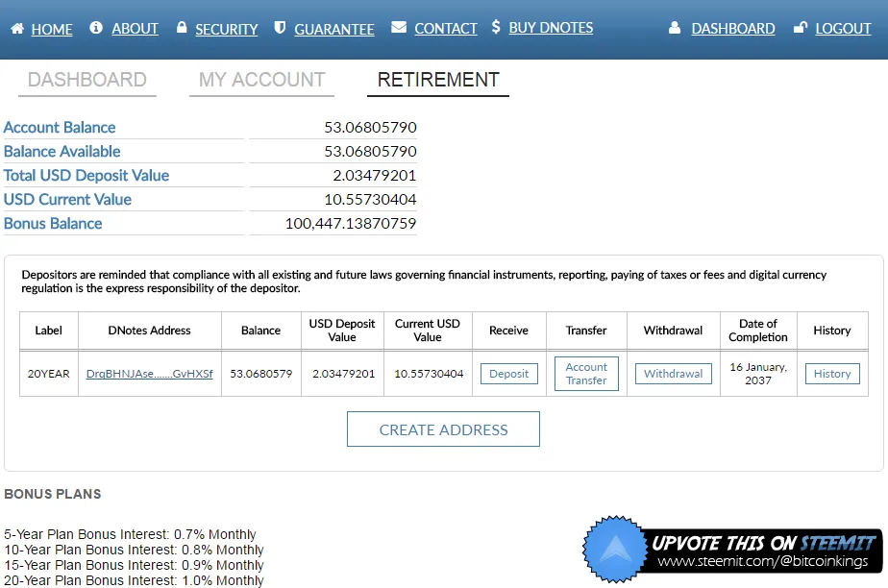The height and width of the screenshot is (588, 888).
Task: Open History for the 20YEAR address
Action: point(832,374)
